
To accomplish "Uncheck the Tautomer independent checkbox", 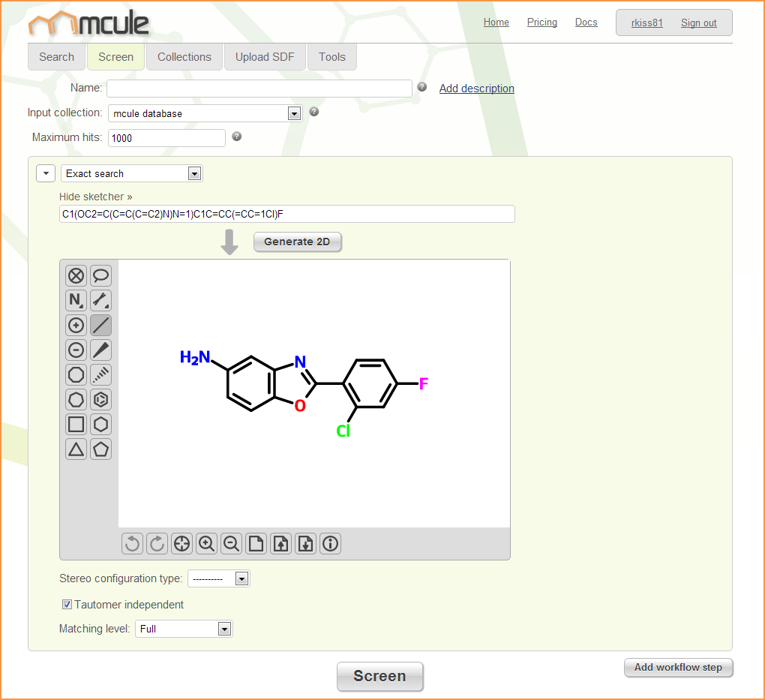I will tap(67, 605).
